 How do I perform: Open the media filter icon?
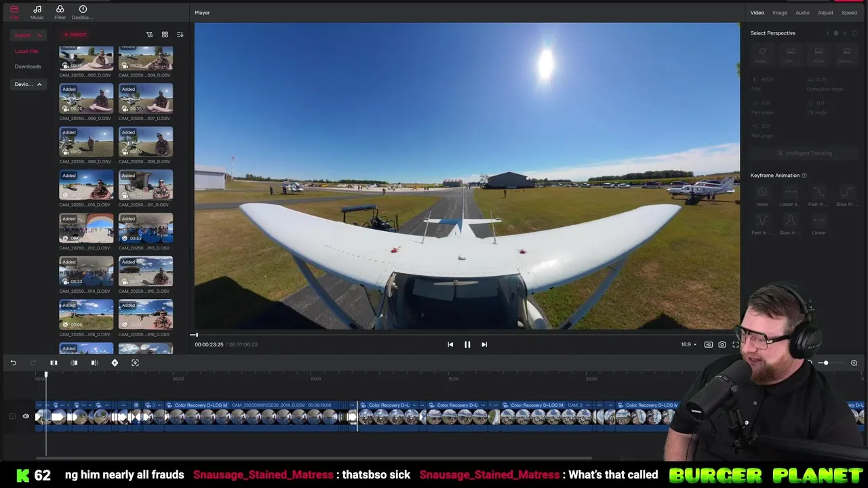(x=150, y=35)
